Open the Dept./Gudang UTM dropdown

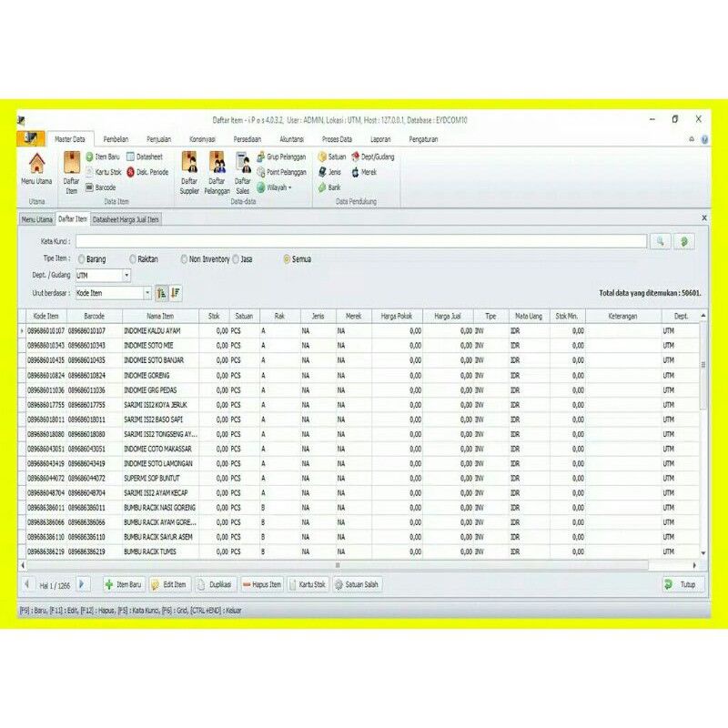[126, 276]
